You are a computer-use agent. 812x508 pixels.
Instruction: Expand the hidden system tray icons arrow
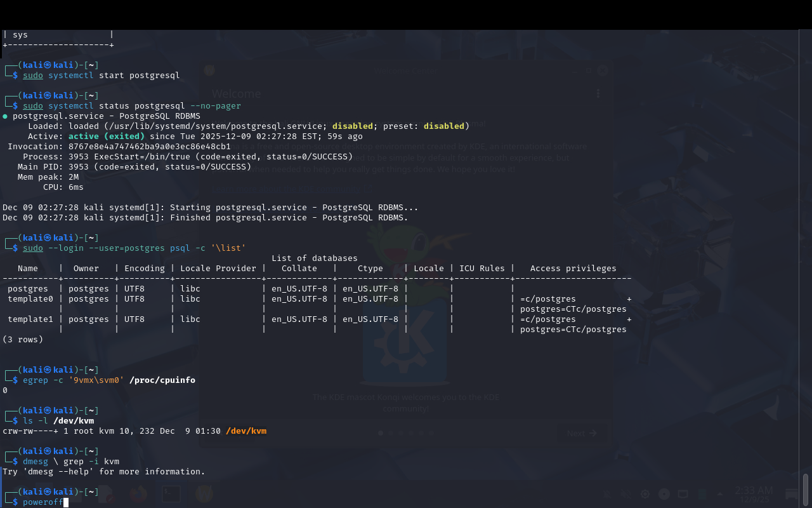coord(720,494)
